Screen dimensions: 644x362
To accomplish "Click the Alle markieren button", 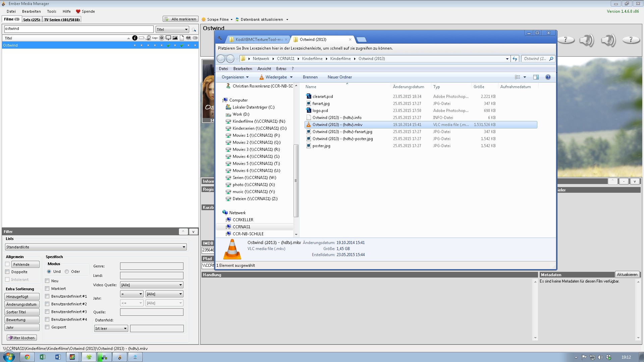I will tap(180, 19).
